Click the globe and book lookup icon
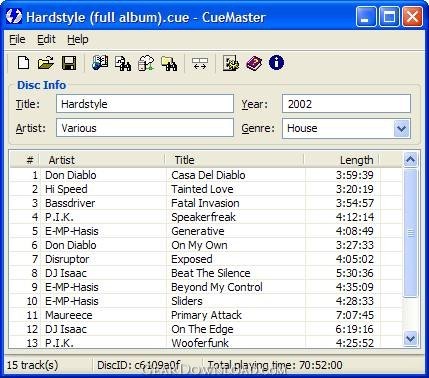Screen dimensions: 429x378 tap(100, 63)
